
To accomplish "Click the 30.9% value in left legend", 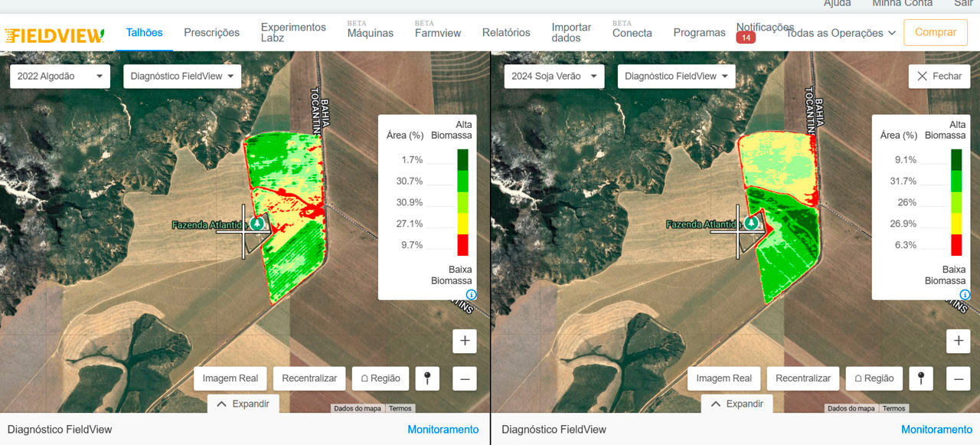I will 410,202.
